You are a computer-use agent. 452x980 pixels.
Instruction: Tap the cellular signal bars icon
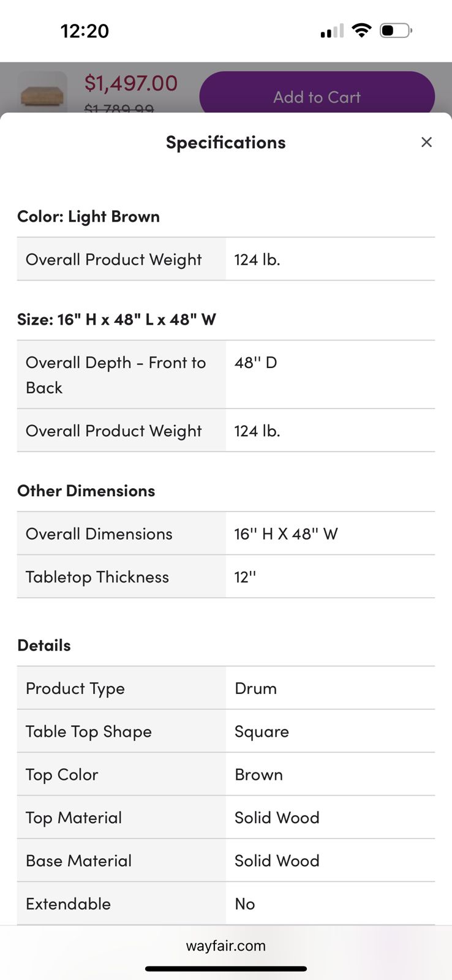(x=332, y=31)
